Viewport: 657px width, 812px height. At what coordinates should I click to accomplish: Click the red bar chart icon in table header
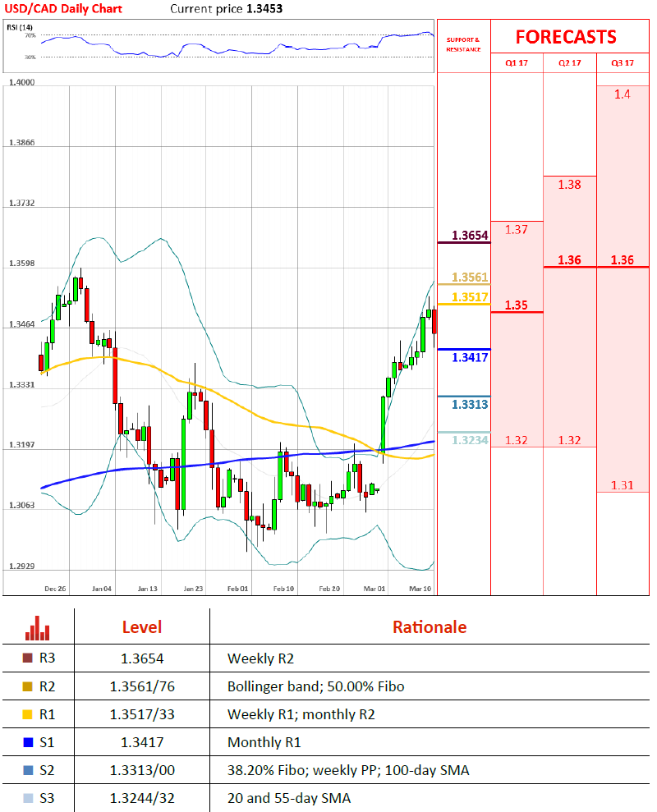point(37,627)
